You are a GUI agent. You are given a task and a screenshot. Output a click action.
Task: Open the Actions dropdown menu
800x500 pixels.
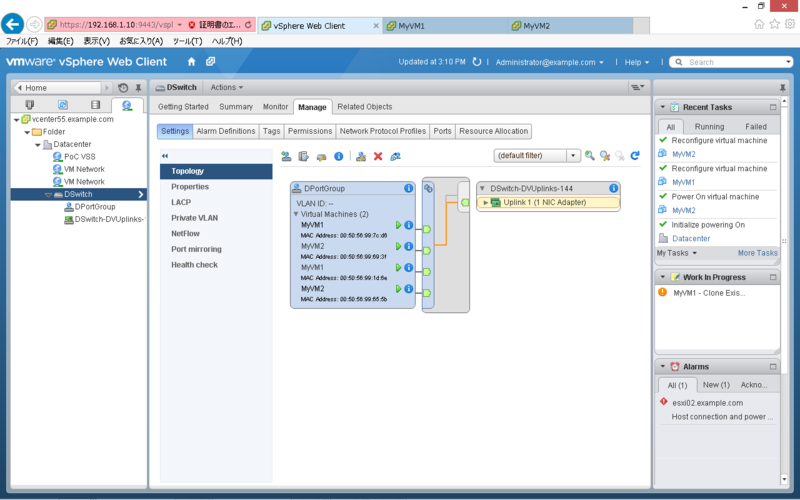click(x=227, y=87)
